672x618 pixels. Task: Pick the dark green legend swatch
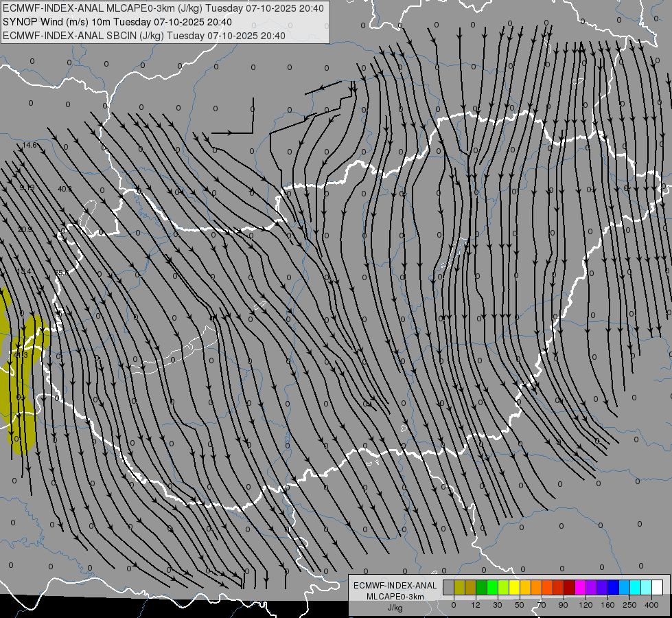(x=482, y=587)
